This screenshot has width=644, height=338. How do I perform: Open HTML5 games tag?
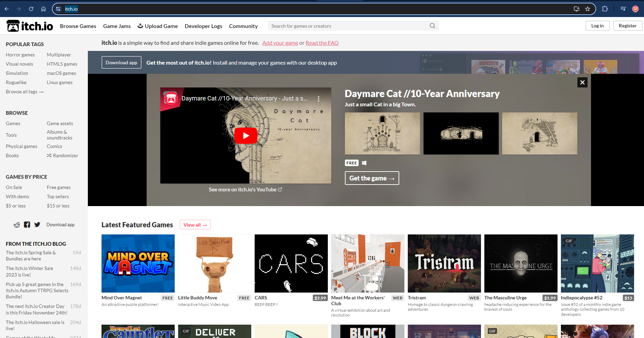[x=62, y=64]
